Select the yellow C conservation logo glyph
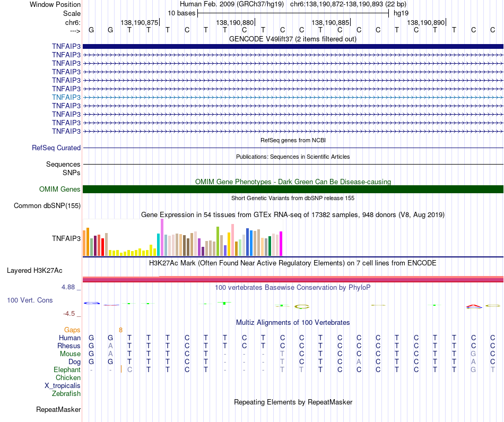504x422 pixels. [302, 306]
